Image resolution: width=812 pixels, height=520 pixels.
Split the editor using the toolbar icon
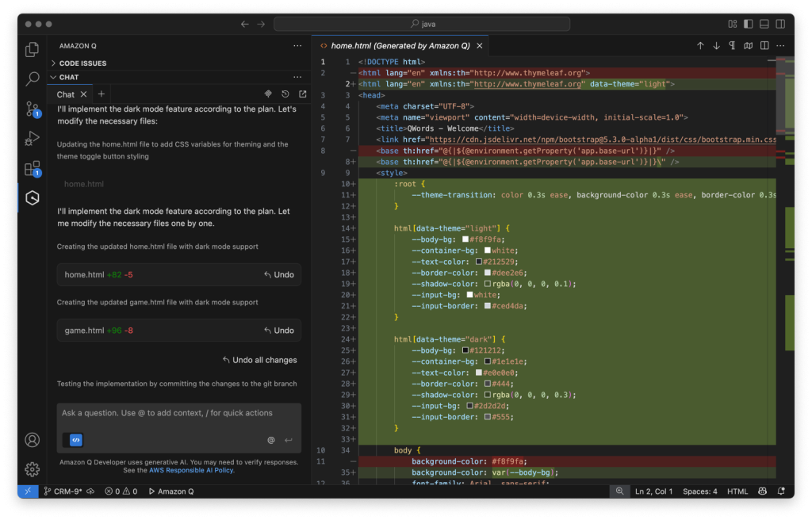click(x=763, y=45)
